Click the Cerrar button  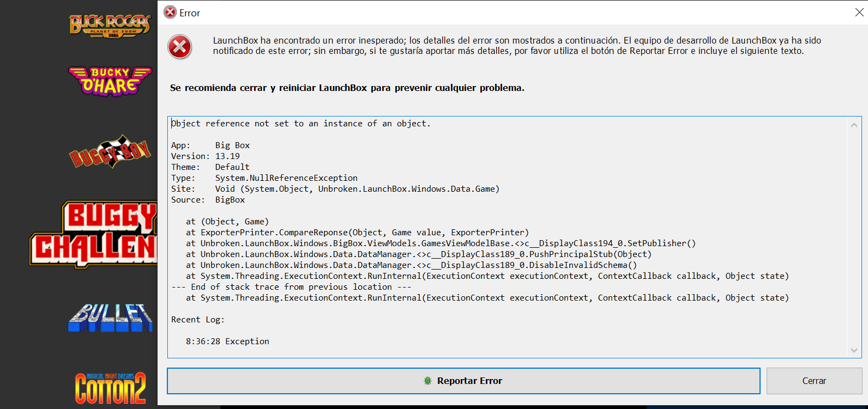[814, 381]
